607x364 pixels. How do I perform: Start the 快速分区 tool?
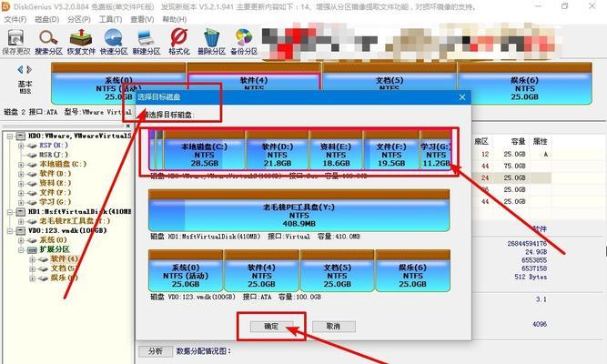[x=114, y=42]
